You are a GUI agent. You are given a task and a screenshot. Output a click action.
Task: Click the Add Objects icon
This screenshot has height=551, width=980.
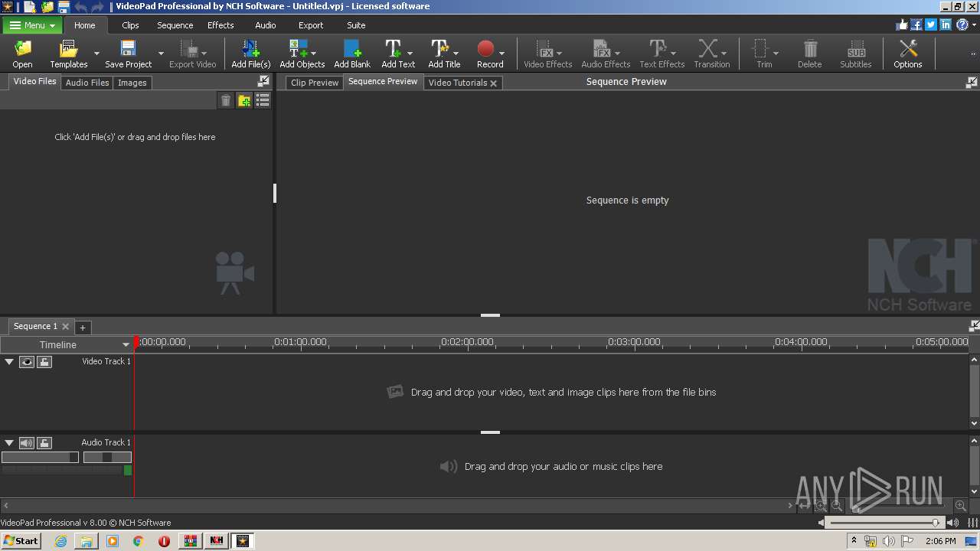point(298,49)
